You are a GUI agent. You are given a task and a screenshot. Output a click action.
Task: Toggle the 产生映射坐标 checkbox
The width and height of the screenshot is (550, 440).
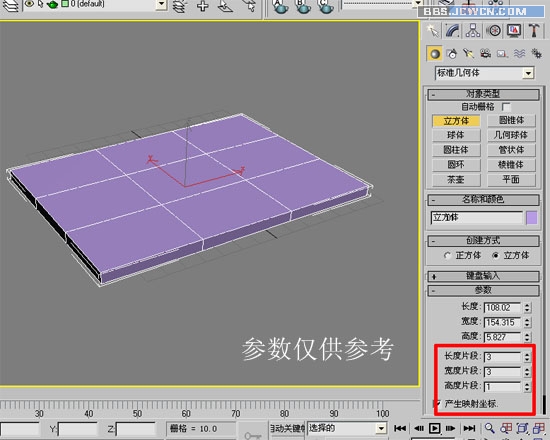437,404
